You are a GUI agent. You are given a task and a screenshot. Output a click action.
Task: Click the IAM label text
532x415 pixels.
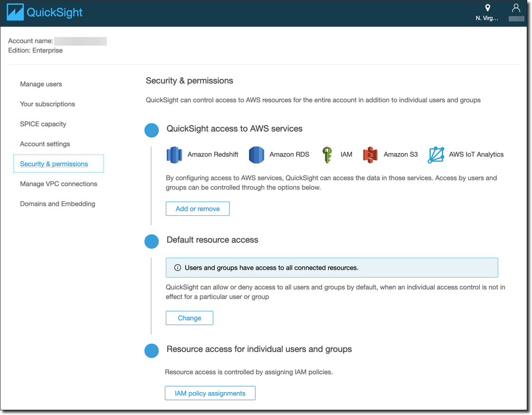346,154
